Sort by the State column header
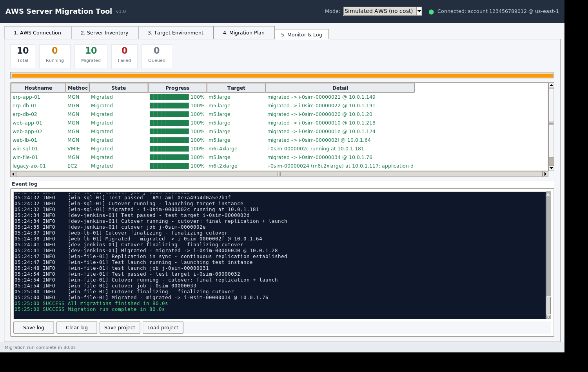This screenshot has height=372, width=588. 119,88
